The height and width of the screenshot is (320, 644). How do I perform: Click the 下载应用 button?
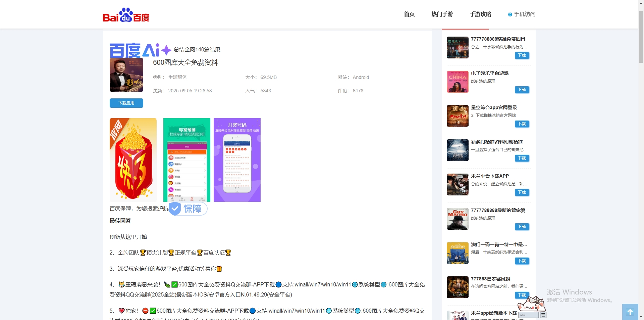pyautogui.click(x=126, y=103)
